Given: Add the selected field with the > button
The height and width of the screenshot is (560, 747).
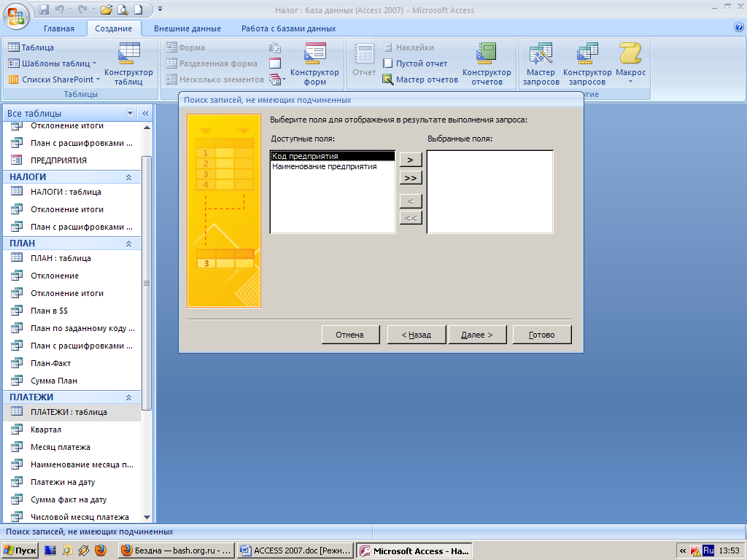Looking at the screenshot, I should point(411,160).
